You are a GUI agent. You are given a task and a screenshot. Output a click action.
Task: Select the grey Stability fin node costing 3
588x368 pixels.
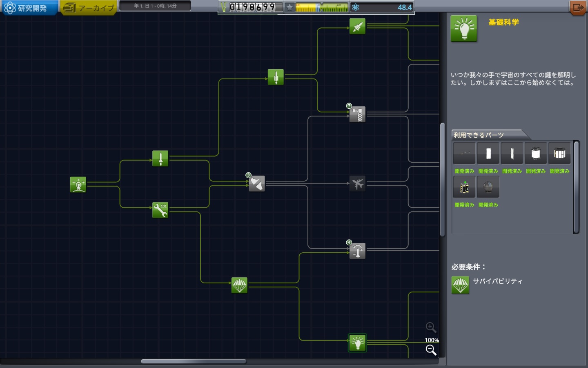click(x=257, y=184)
